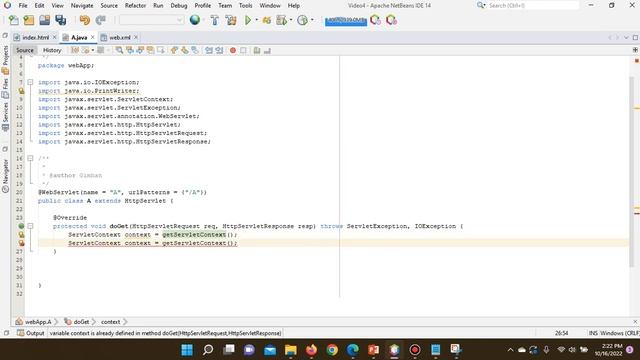Click the warning bulb icon on line 25

tap(21, 235)
